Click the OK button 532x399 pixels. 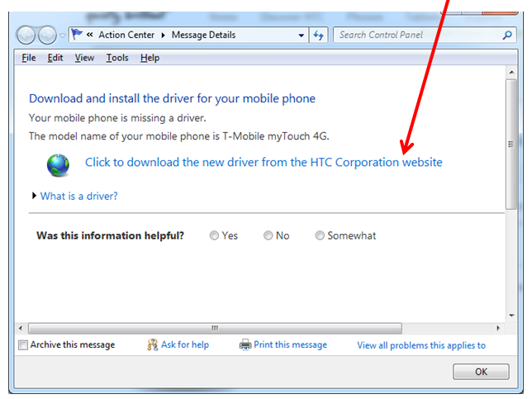(x=481, y=372)
